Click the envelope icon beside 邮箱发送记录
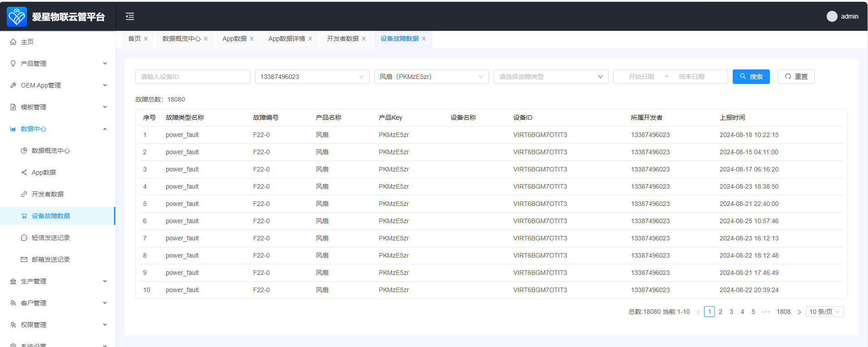Screen dimensions: 868x347 [x=24, y=259]
